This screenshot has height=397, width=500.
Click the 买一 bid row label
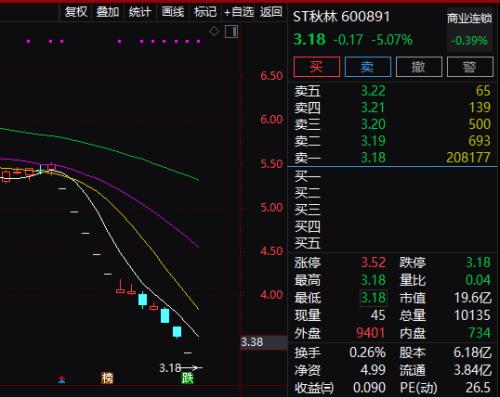pos(307,176)
